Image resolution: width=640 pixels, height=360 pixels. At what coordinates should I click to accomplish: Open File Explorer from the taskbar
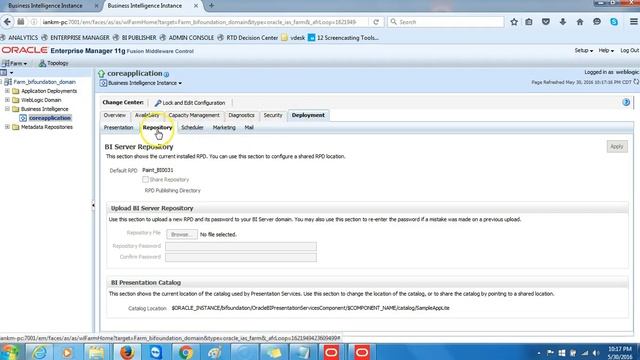[x=97, y=352]
